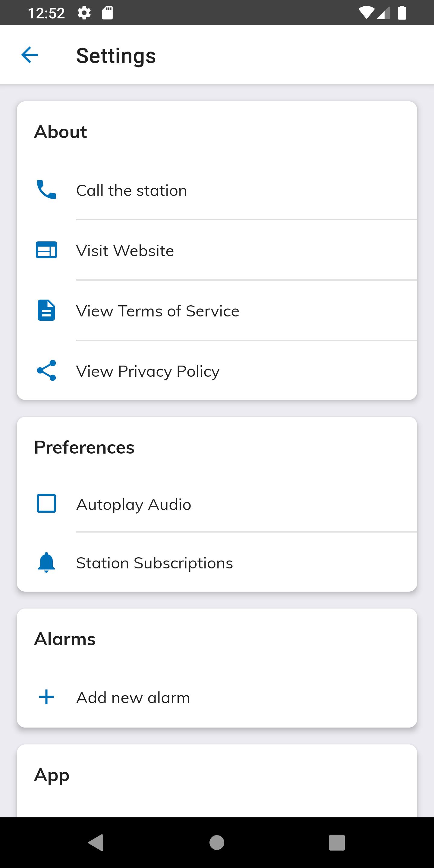
Task: Tap the website icon next to Visit Website
Action: (x=46, y=250)
